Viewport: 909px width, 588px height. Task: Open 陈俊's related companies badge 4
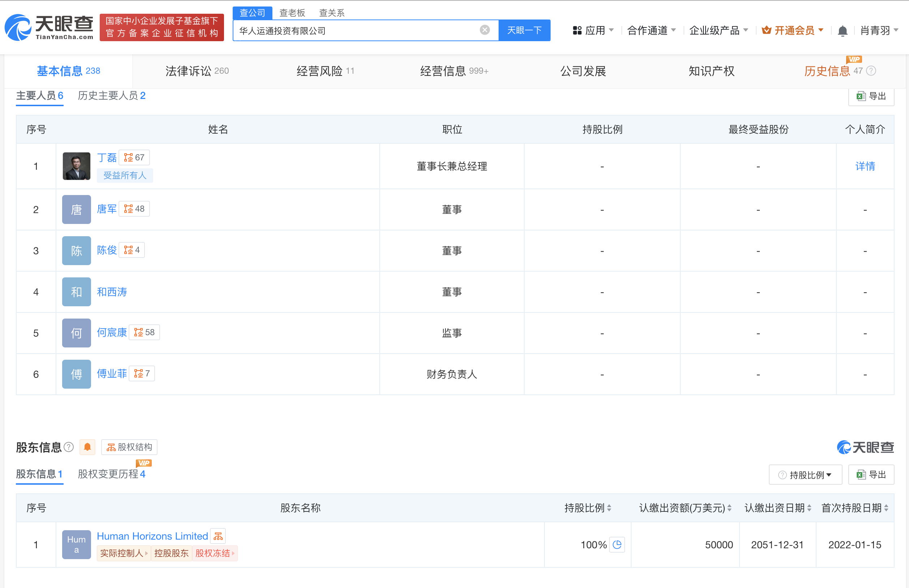(x=132, y=250)
